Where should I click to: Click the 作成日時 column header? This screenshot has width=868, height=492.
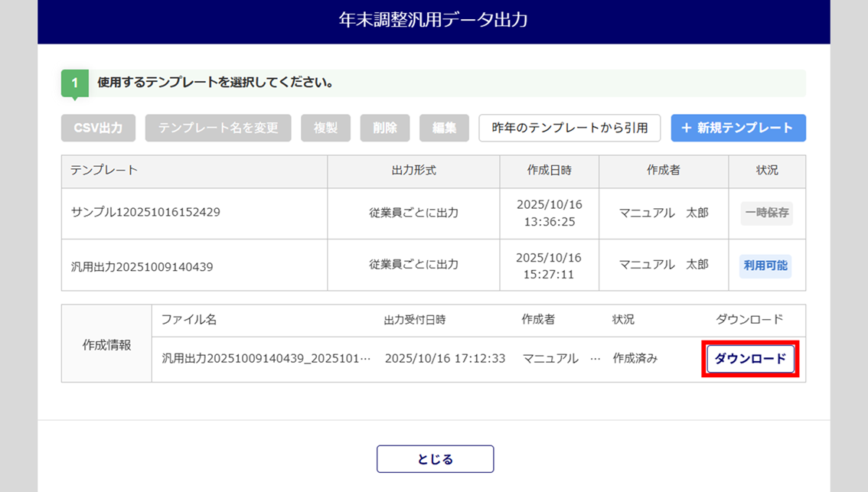(549, 171)
